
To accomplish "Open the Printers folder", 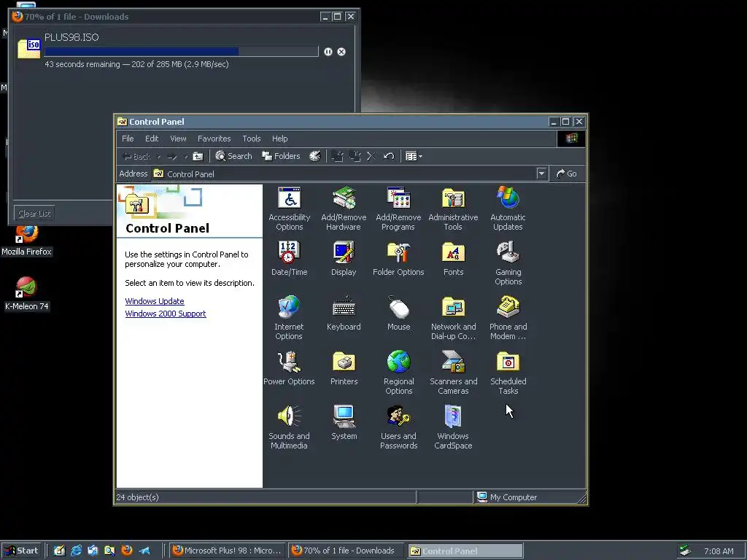I will tap(344, 368).
